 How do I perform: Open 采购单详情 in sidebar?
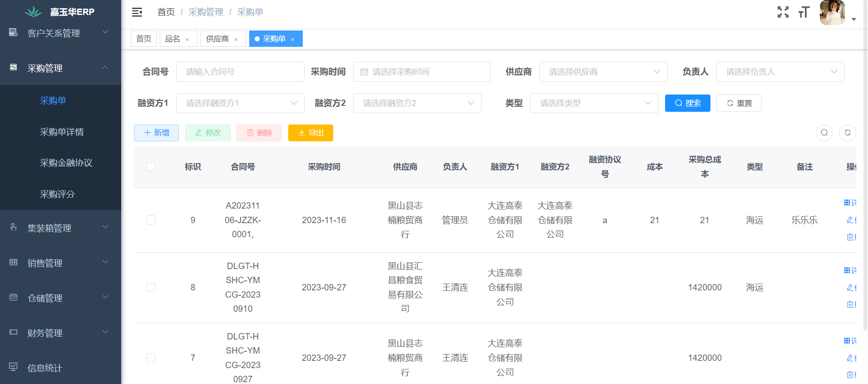tap(62, 132)
